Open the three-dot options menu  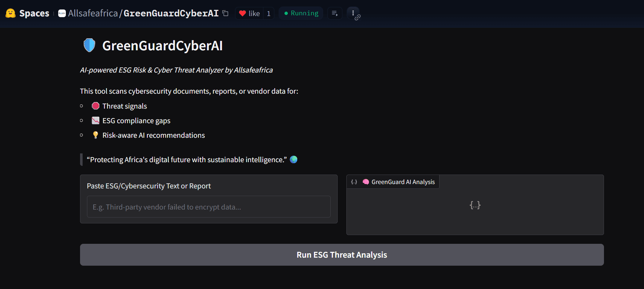353,13
